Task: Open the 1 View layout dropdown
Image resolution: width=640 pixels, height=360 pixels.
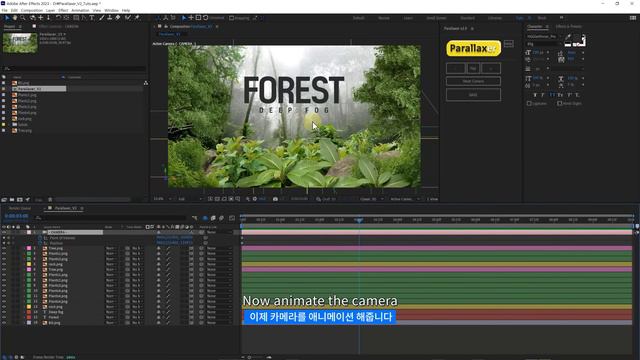Action: 432,199
